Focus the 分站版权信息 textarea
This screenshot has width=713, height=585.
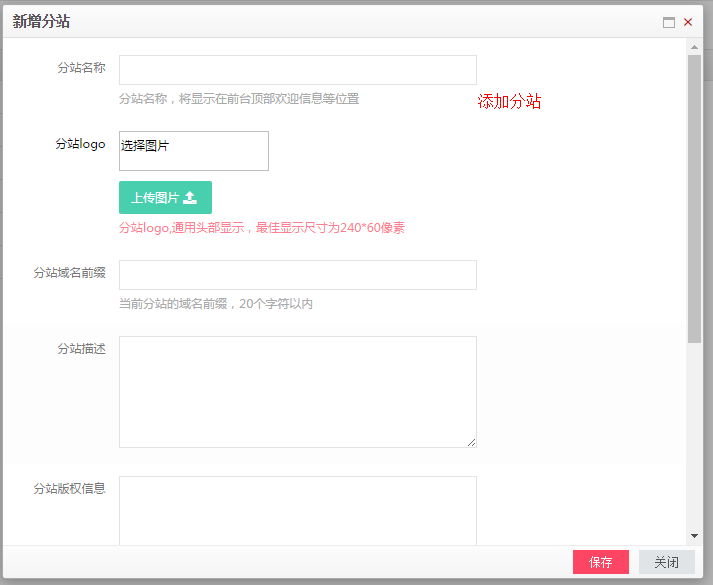click(298, 510)
